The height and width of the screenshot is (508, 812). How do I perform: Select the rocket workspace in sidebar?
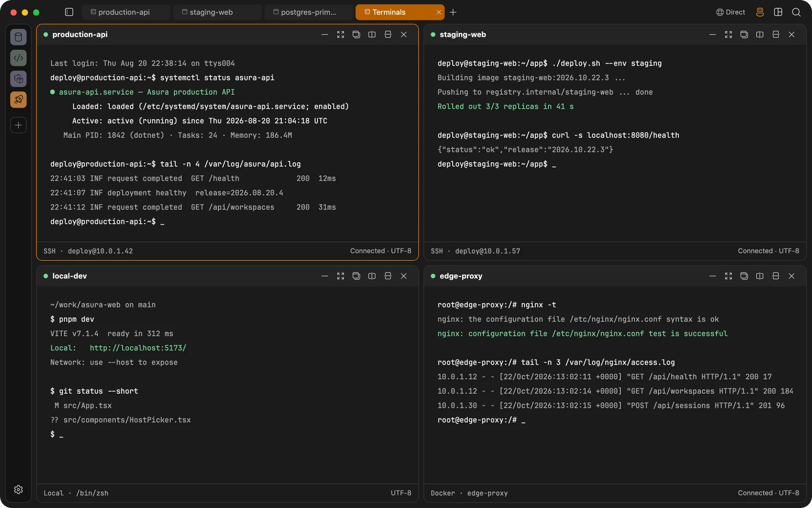click(x=18, y=100)
